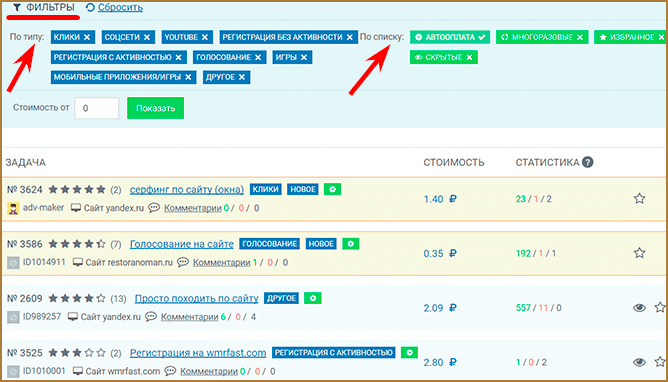
Task: Click the avatar placeholder for ID1014911
Action: pos(13,263)
